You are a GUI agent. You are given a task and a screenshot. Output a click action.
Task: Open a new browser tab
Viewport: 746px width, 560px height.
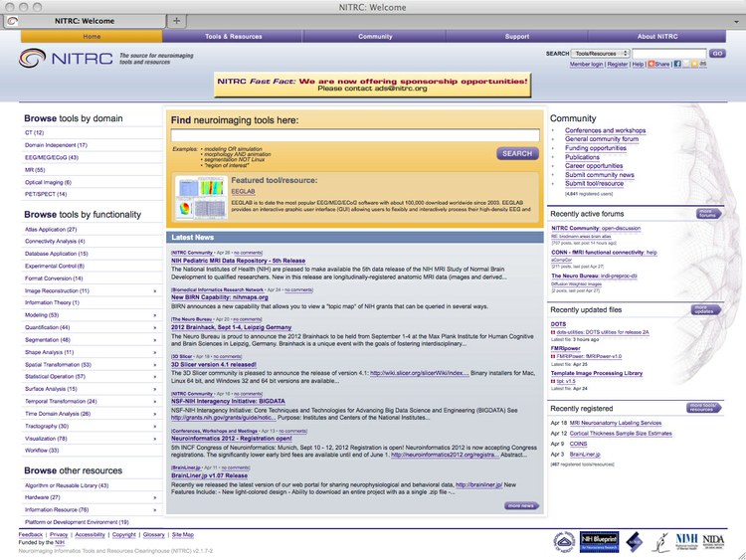(176, 21)
